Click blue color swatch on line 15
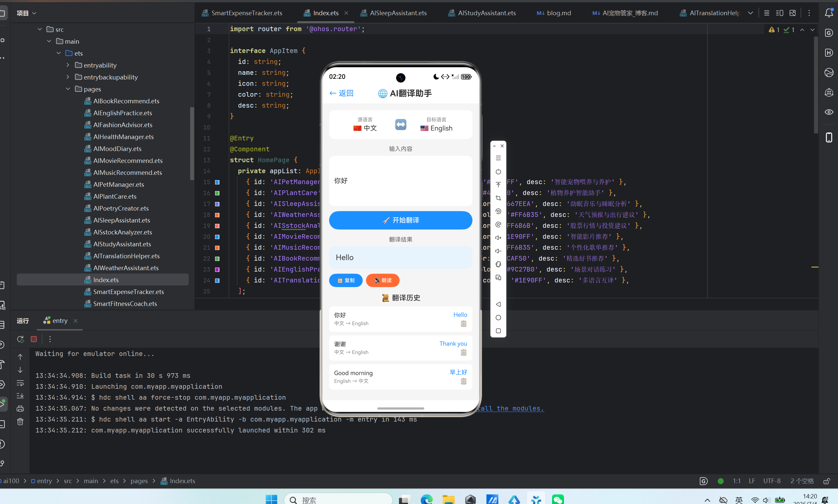Image resolution: width=838 pixels, height=504 pixels. coord(217,182)
